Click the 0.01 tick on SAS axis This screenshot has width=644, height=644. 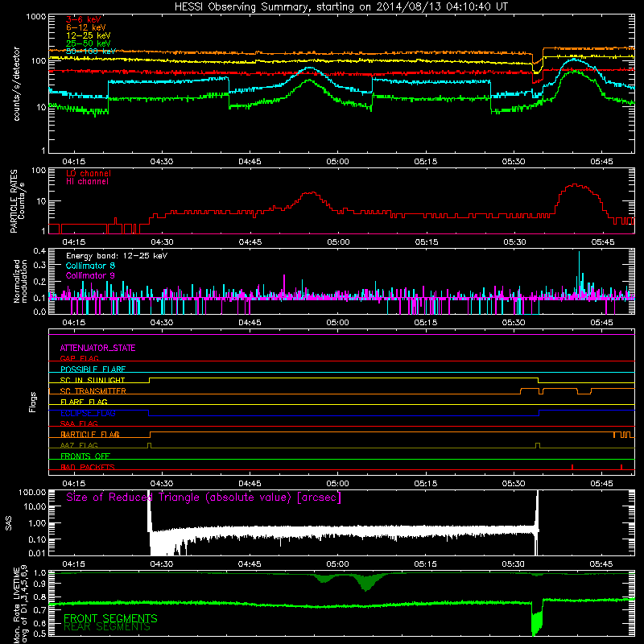coord(37,553)
